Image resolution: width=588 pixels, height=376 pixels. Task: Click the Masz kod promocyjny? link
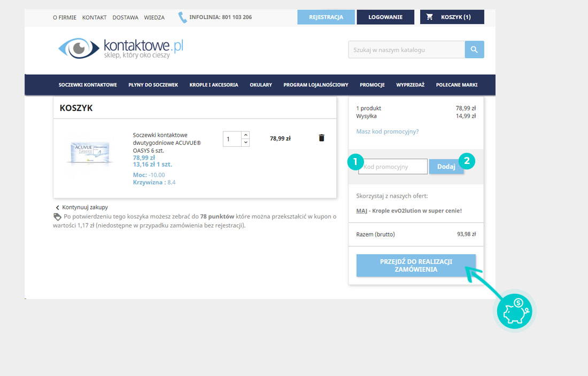388,131
